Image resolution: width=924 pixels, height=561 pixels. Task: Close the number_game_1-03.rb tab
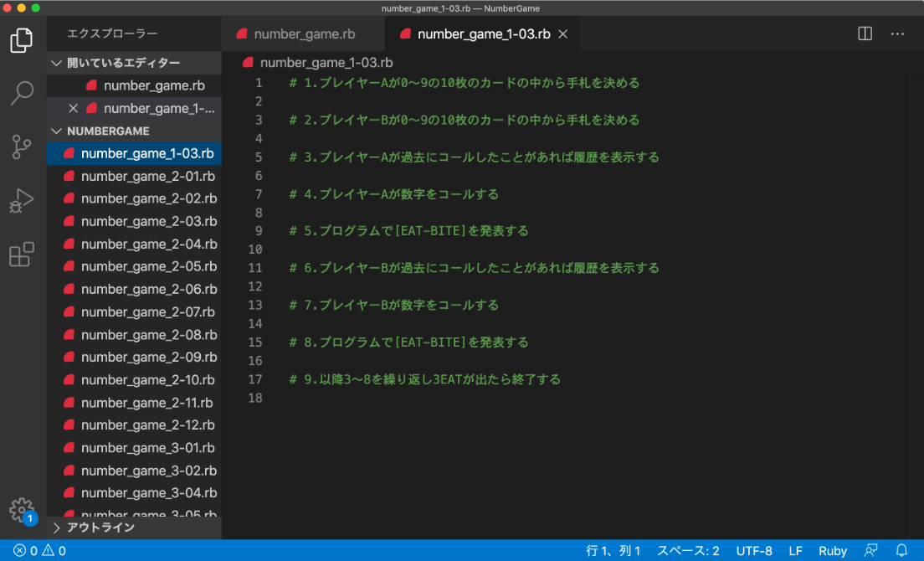point(562,34)
